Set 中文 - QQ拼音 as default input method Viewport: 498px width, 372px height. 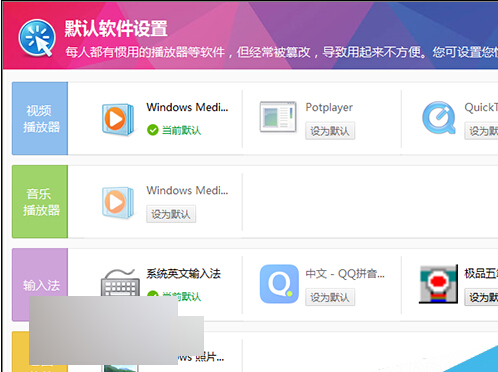(330, 297)
